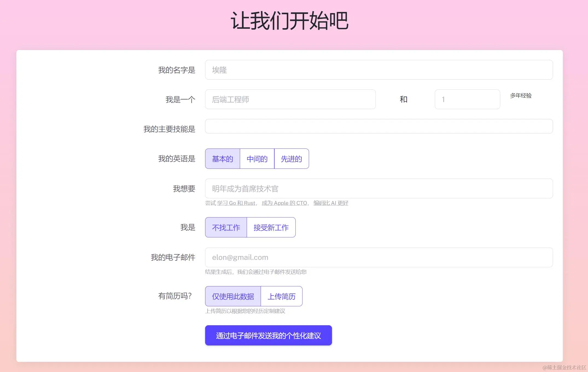Click the 我的电子邮件 label
The width and height of the screenshot is (588, 372).
pos(173,257)
